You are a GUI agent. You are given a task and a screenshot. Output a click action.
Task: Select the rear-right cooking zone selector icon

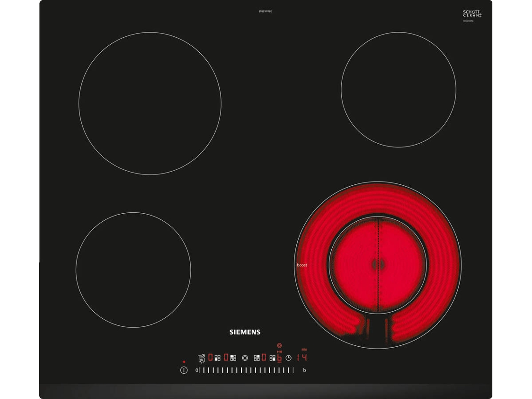pos(257,358)
